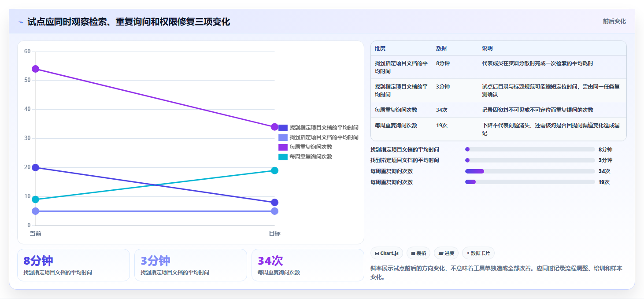Toggle the light periwinkle legend swatch

click(x=283, y=137)
